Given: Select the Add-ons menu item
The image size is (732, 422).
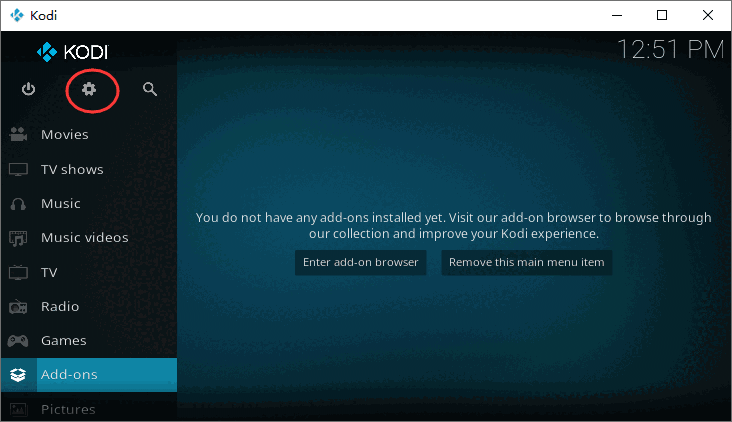Looking at the screenshot, I should (x=89, y=375).
